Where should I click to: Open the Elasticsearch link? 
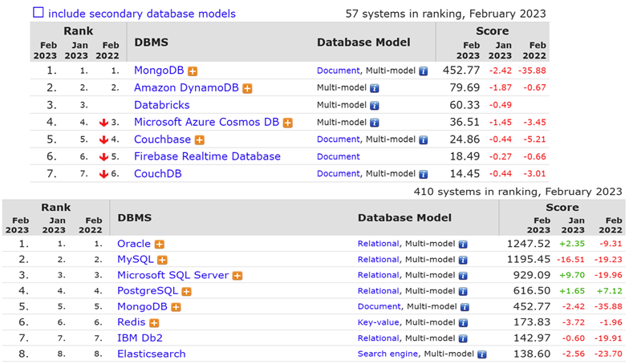click(151, 354)
